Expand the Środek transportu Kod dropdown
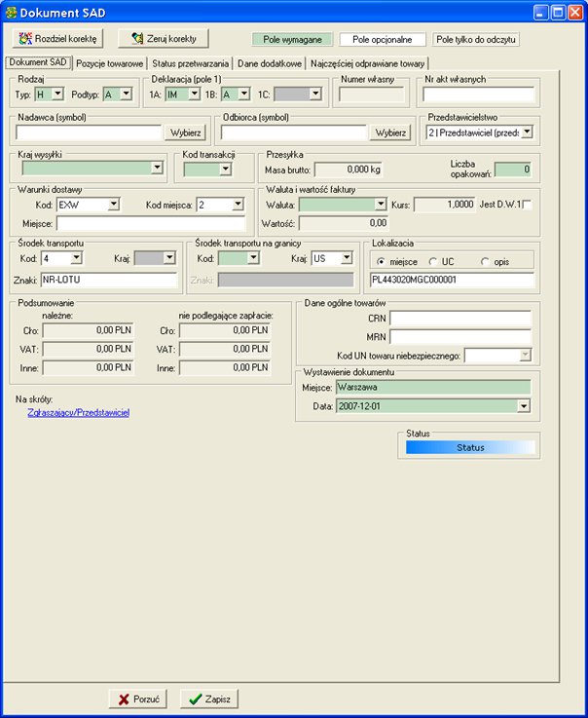 point(76,258)
